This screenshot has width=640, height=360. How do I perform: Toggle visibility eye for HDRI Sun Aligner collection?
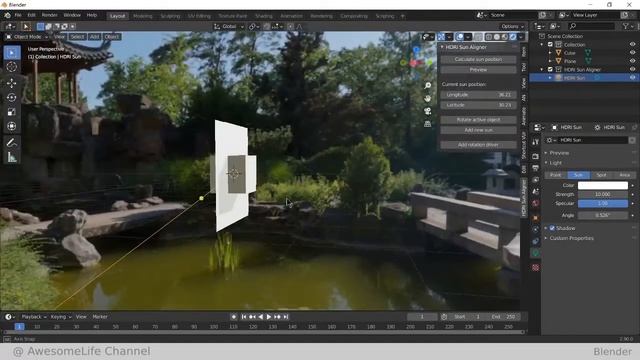tap(632, 69)
